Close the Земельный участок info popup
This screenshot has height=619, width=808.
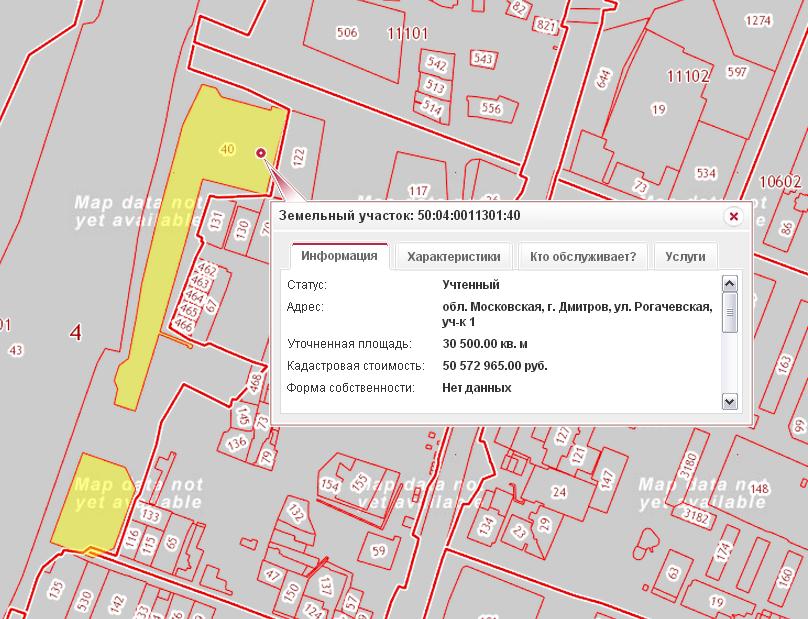point(733,216)
